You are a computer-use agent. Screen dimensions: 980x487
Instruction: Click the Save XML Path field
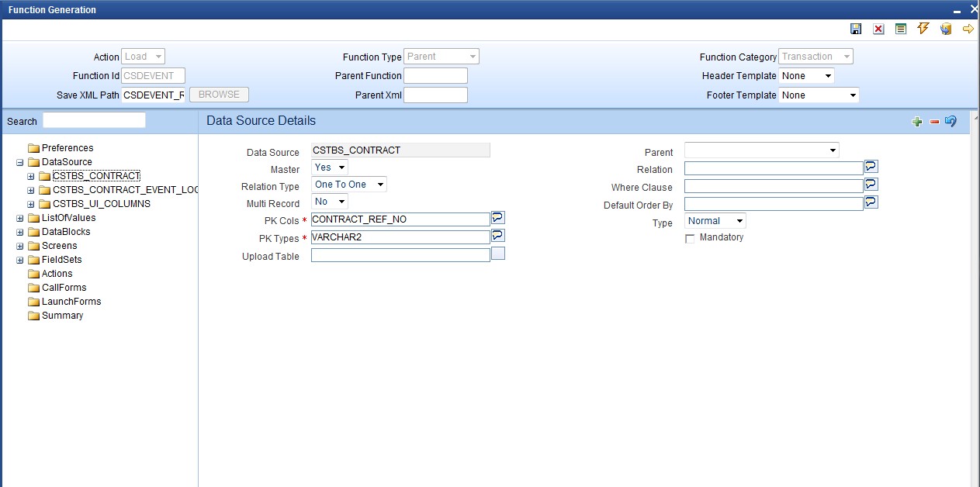154,95
